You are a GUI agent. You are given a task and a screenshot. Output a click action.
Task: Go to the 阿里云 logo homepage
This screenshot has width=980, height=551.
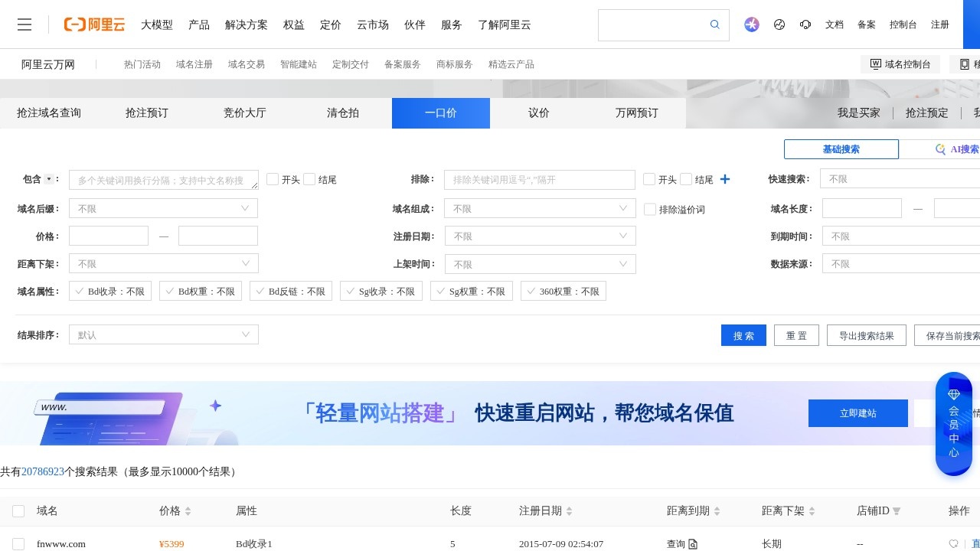tap(94, 24)
